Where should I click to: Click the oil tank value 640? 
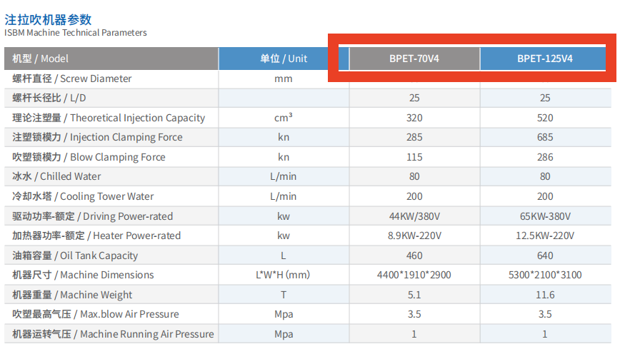(545, 256)
